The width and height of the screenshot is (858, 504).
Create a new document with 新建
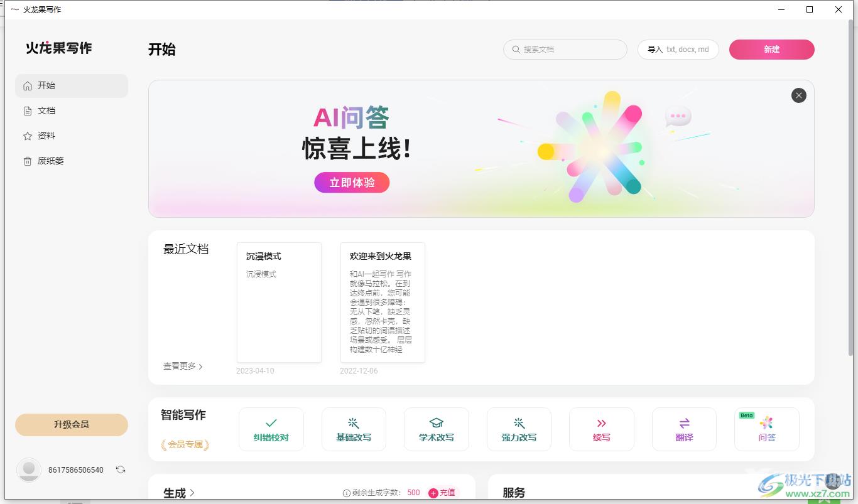click(x=772, y=50)
